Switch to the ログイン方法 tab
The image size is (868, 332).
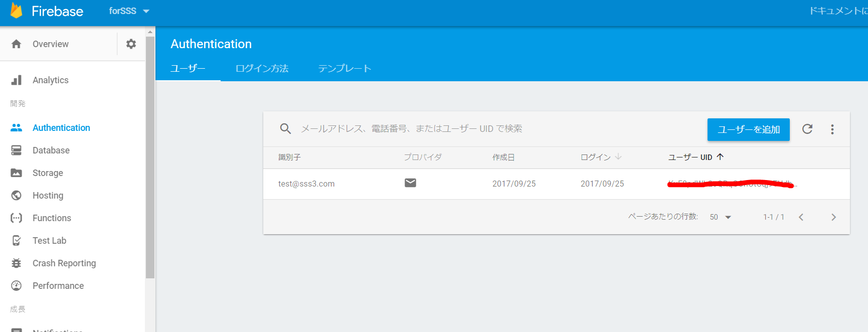[262, 69]
